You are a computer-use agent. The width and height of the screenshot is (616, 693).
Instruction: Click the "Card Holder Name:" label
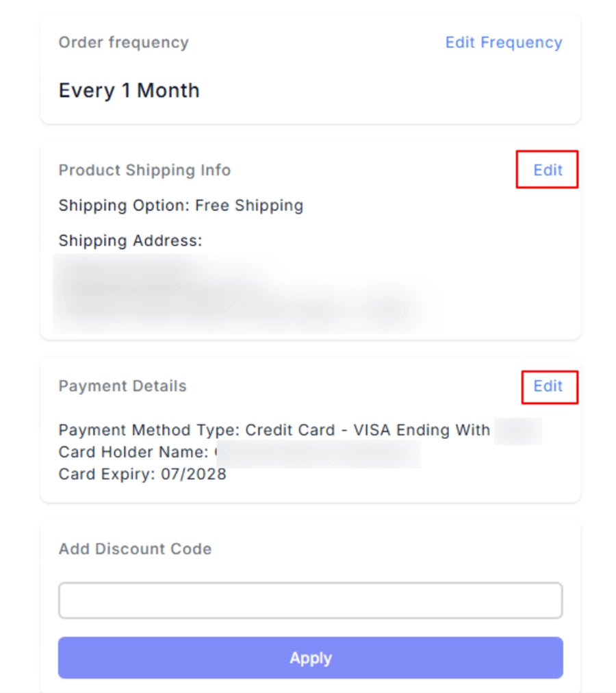[x=133, y=452]
